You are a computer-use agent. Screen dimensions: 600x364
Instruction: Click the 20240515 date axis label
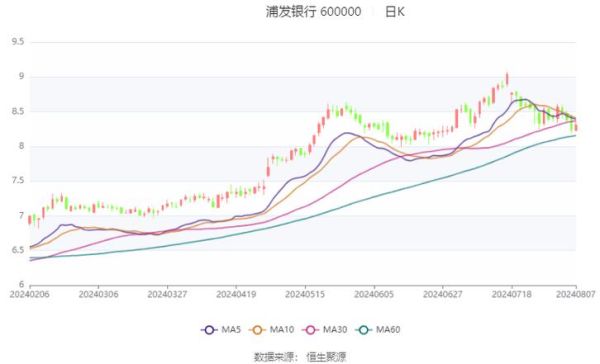coord(305,294)
